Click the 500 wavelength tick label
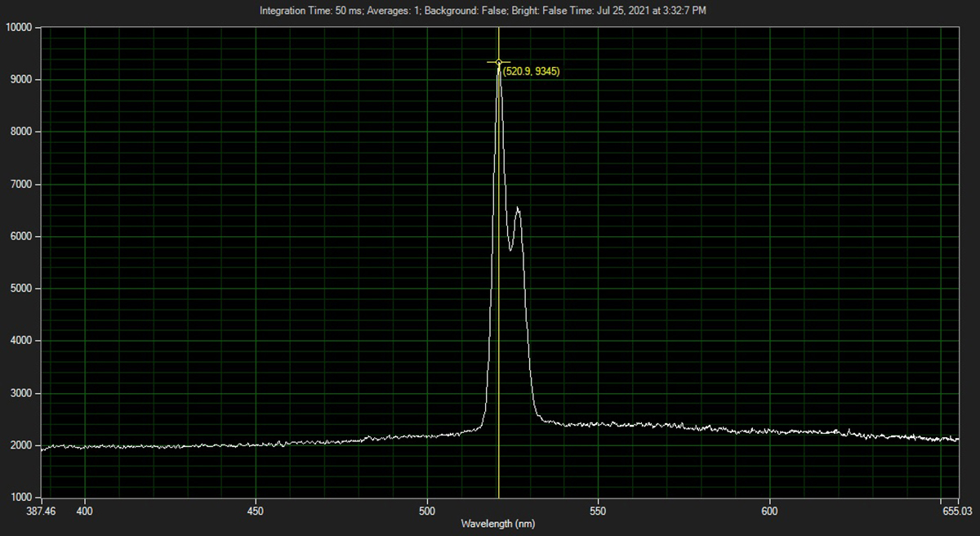 [x=427, y=510]
